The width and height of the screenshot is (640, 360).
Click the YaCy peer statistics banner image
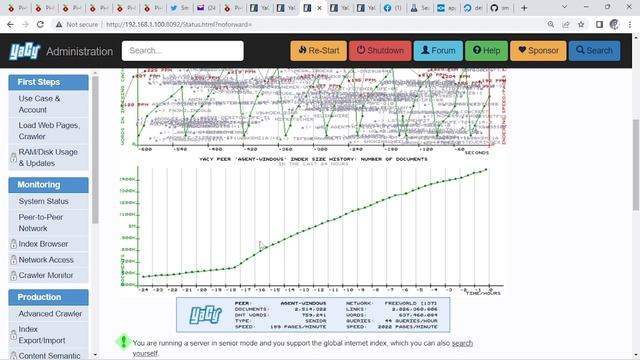(313, 315)
